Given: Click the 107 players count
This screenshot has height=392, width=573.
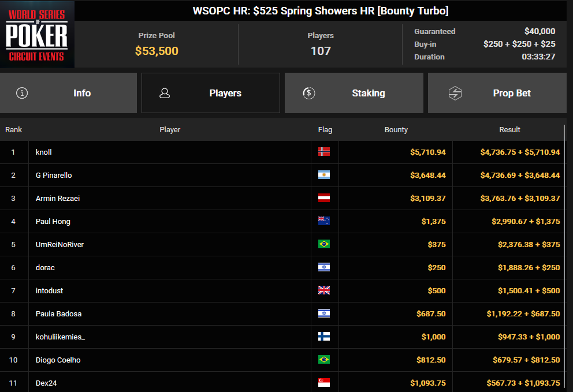Looking at the screenshot, I should [x=321, y=51].
